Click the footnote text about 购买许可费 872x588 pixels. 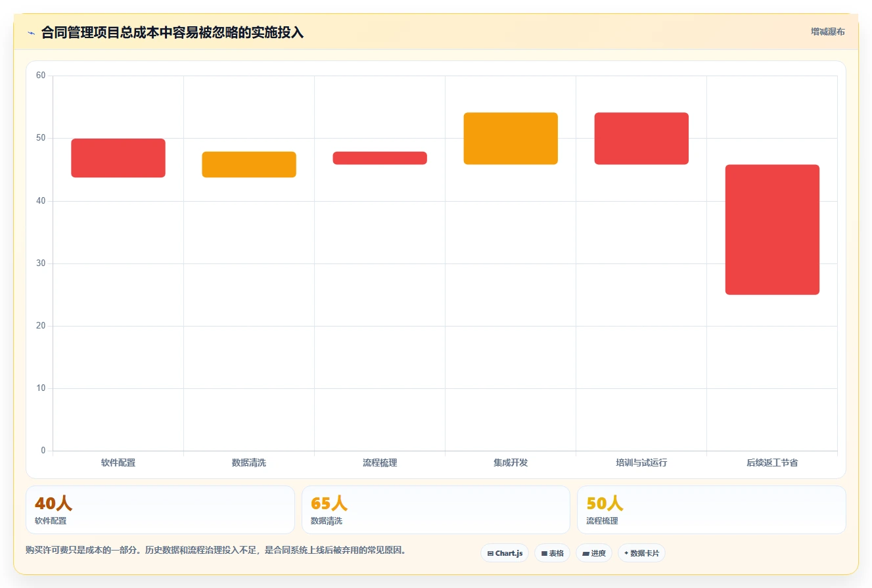tap(216, 550)
